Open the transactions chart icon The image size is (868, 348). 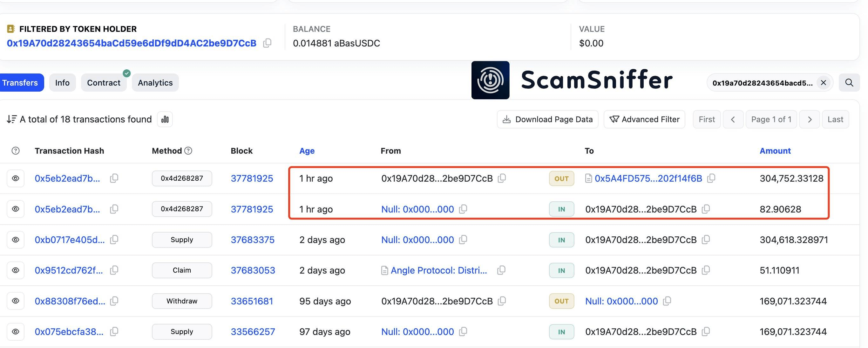pos(165,119)
